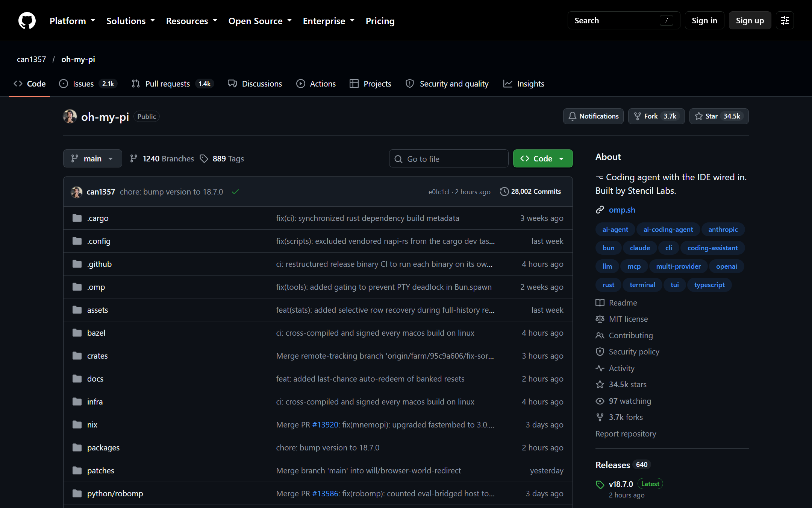Screen dimensions: 812x508
Task: Click the Report repository link
Action: (626, 434)
